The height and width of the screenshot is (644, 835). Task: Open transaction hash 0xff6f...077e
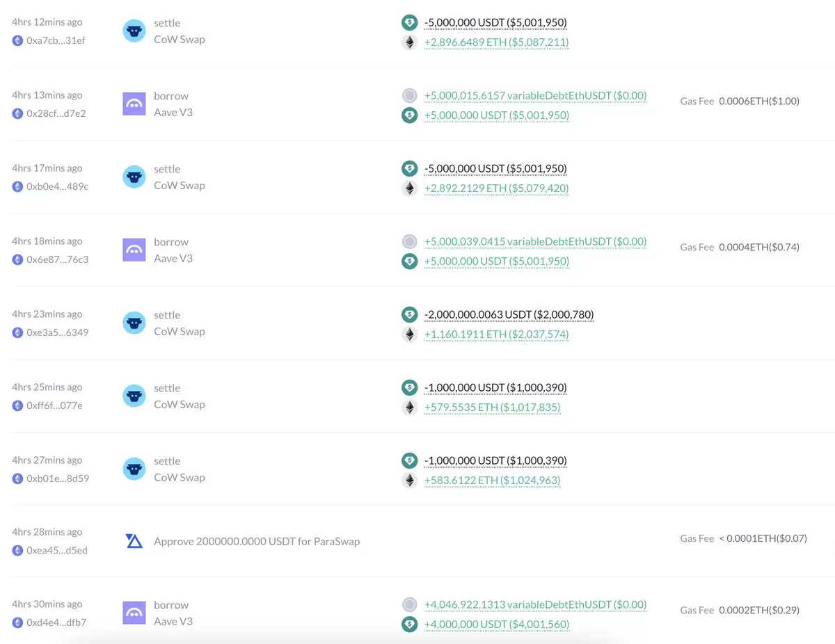pyautogui.click(x=54, y=405)
